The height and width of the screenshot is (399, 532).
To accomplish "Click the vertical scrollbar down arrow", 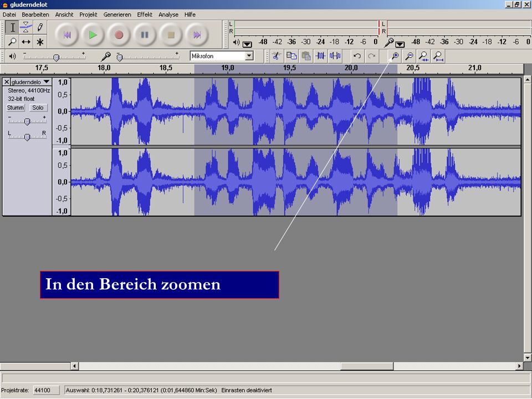I will click(527, 357).
